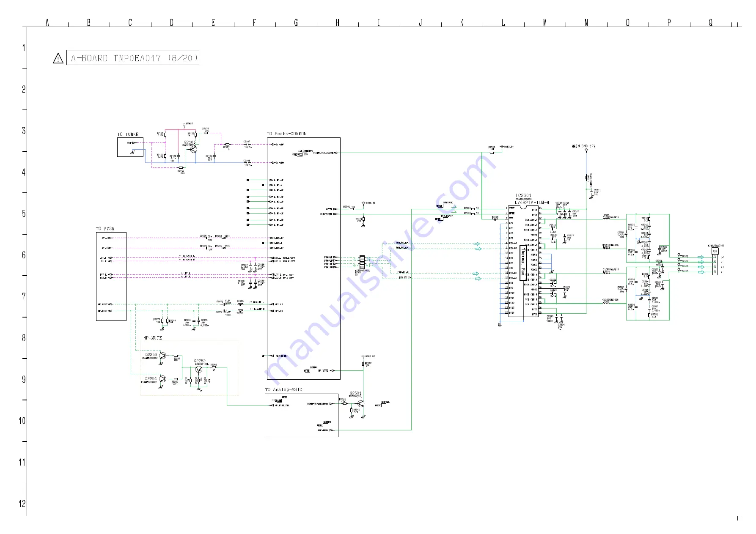Click column letter 'L' in the top ruler
The image size is (756, 534).
coord(503,22)
